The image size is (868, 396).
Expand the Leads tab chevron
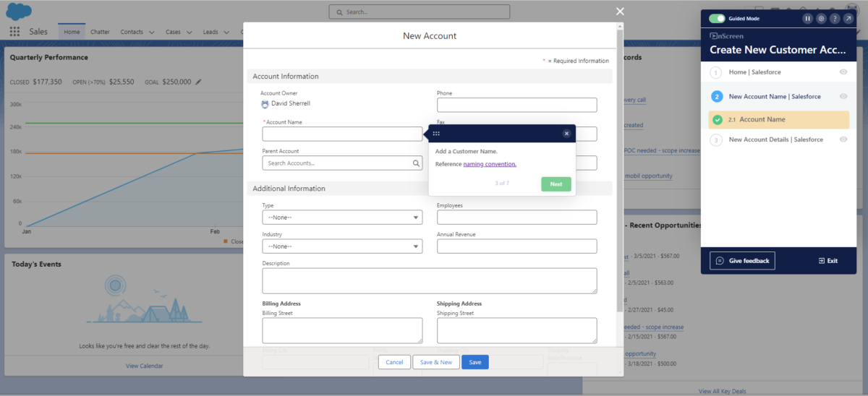(x=226, y=33)
